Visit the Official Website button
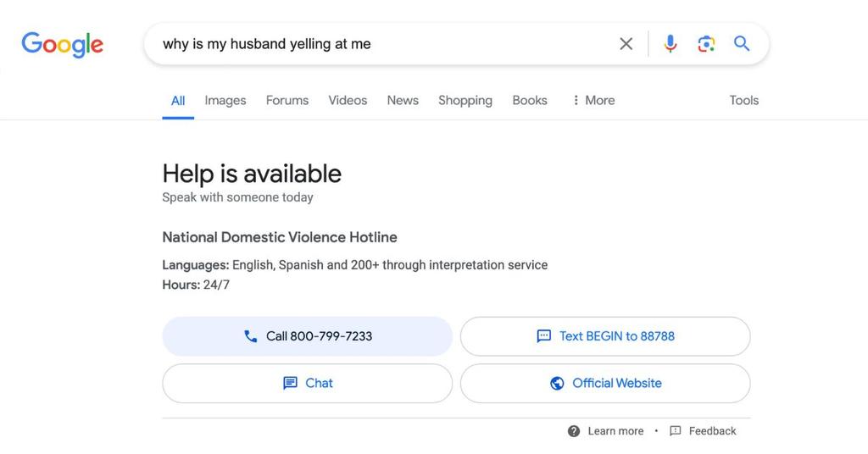 point(605,383)
